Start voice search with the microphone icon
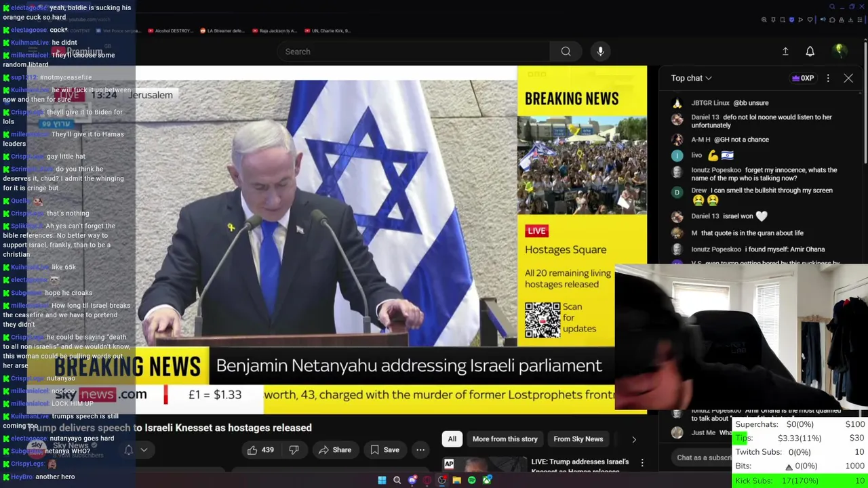This screenshot has width=868, height=488. click(x=600, y=52)
